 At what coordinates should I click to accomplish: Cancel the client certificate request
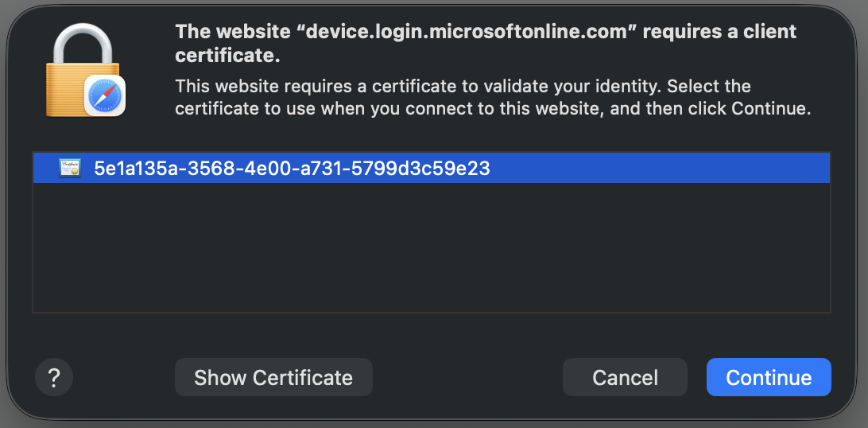(x=625, y=377)
